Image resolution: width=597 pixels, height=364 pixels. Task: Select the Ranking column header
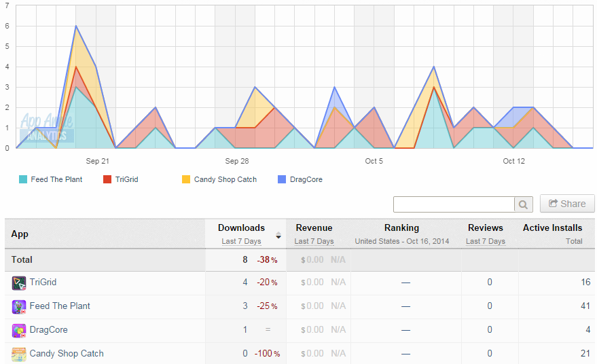pyautogui.click(x=401, y=227)
